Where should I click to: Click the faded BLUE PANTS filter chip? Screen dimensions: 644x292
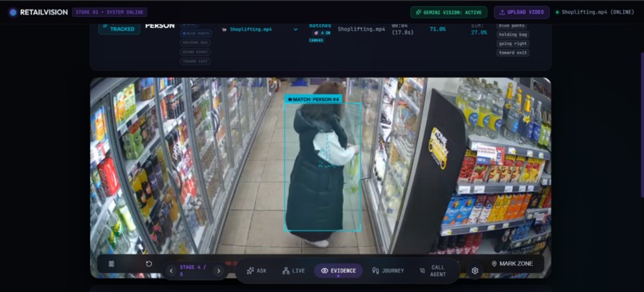tap(197, 34)
